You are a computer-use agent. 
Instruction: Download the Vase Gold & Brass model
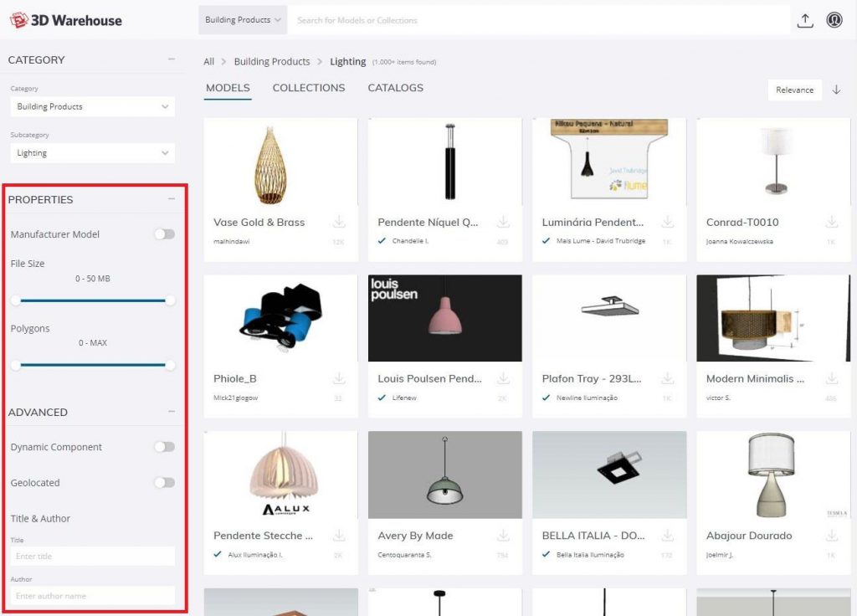339,222
